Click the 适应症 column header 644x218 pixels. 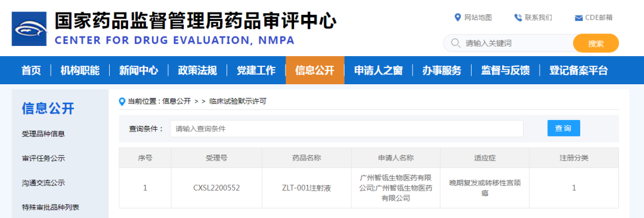(x=485, y=158)
